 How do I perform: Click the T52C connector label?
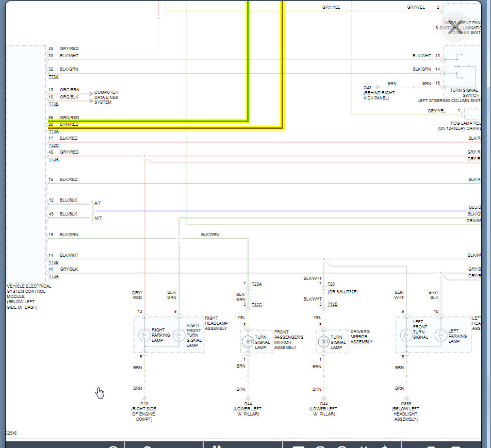click(54, 145)
